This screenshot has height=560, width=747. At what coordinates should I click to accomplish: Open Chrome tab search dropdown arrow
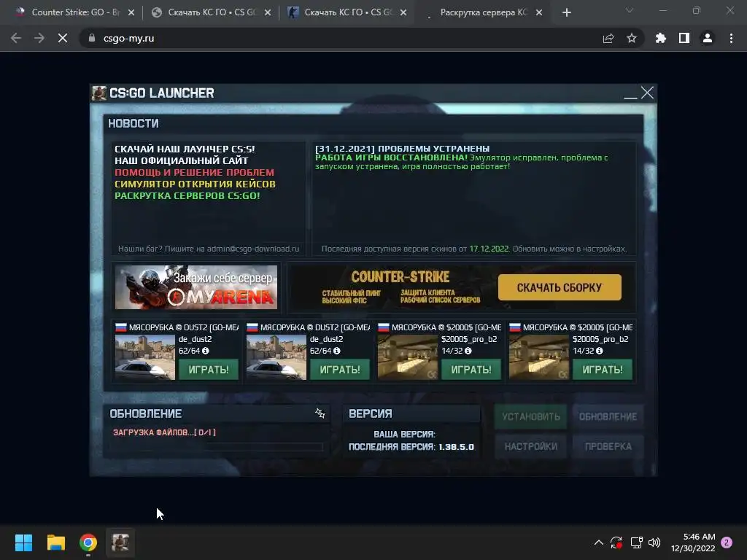pyautogui.click(x=630, y=10)
